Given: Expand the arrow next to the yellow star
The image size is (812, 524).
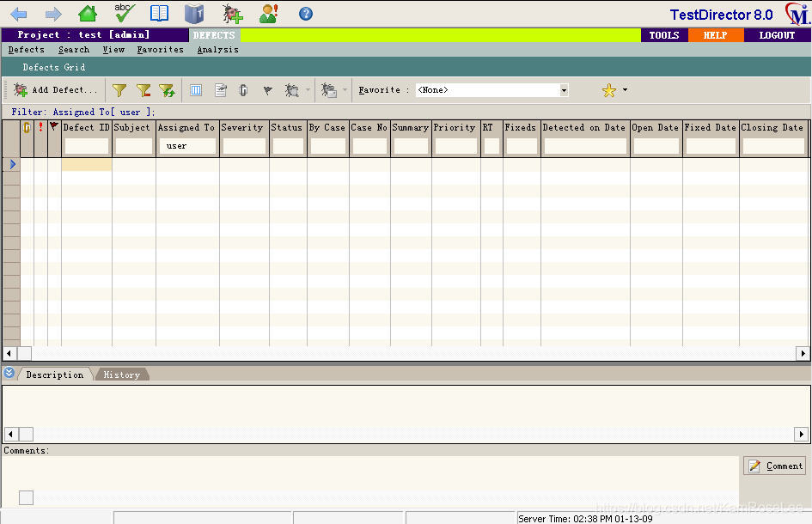Looking at the screenshot, I should pos(625,90).
